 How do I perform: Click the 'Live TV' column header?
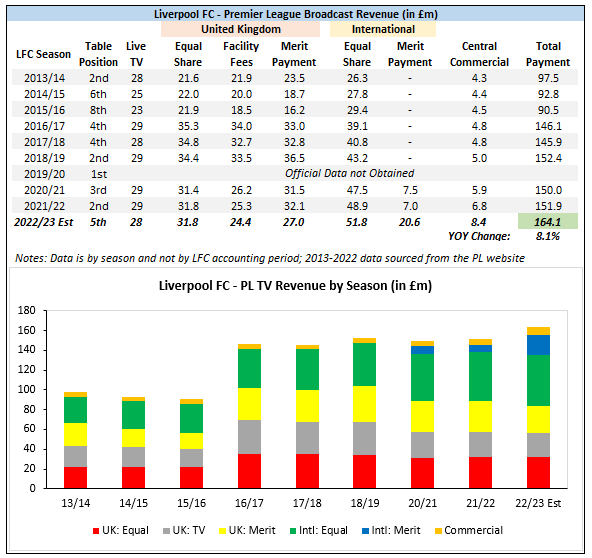pyautogui.click(x=136, y=54)
